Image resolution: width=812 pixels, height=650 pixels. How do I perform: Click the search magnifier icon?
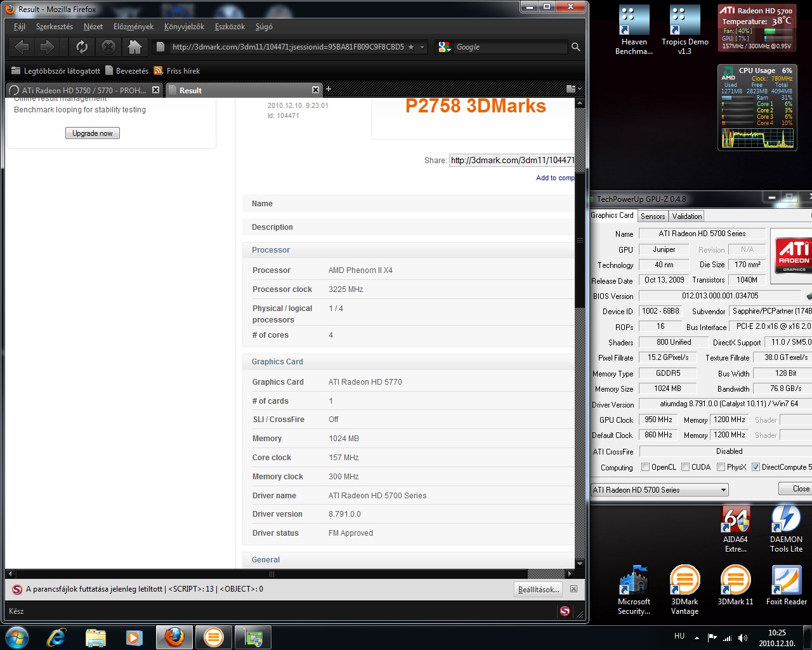coord(575,47)
